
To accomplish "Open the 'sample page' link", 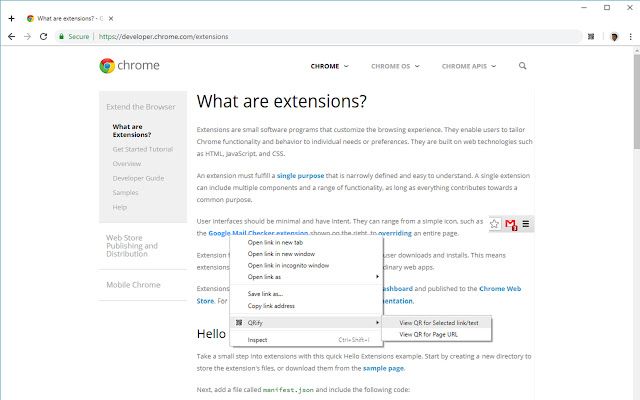I will click(x=383, y=368).
